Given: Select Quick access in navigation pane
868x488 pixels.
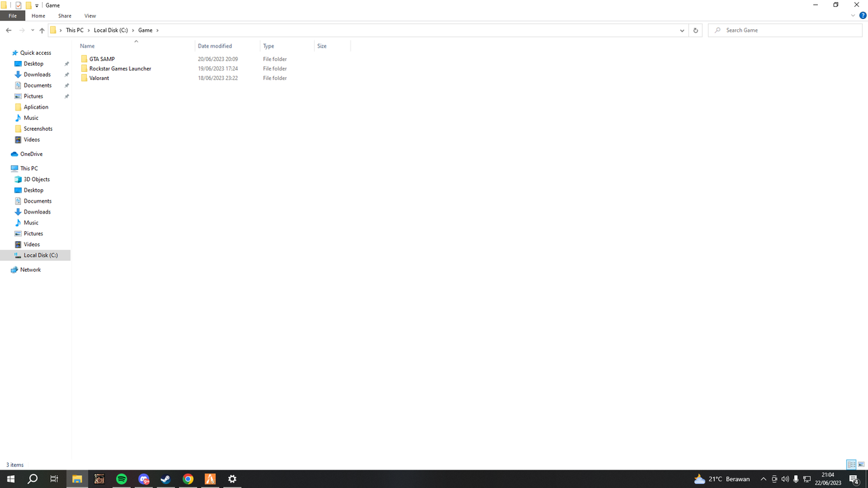Looking at the screenshot, I should tap(35, 53).
